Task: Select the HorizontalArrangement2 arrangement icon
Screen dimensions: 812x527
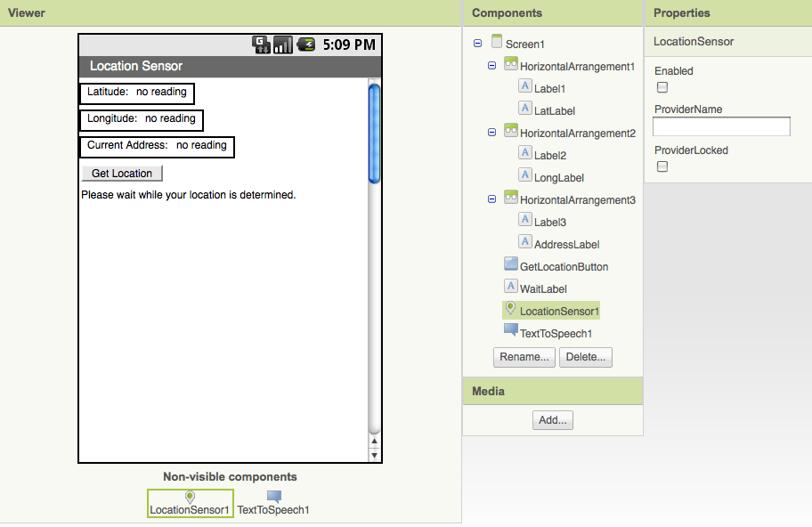Action: tap(510, 133)
